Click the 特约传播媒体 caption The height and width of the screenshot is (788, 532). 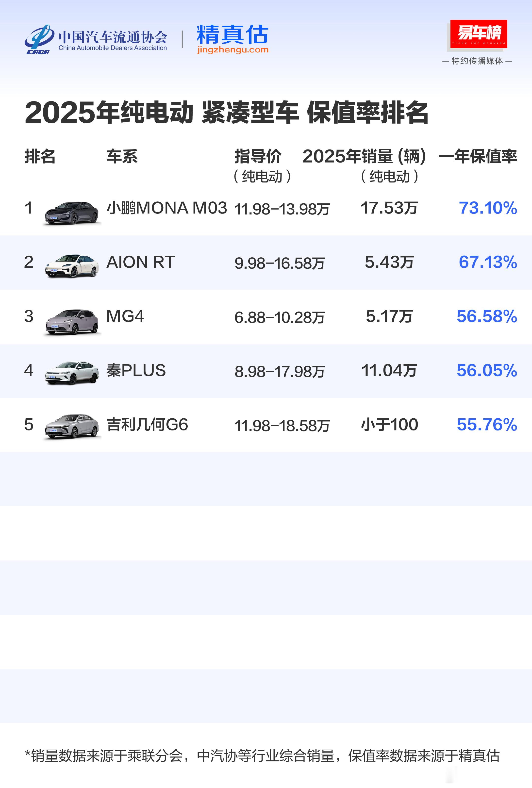click(x=477, y=61)
